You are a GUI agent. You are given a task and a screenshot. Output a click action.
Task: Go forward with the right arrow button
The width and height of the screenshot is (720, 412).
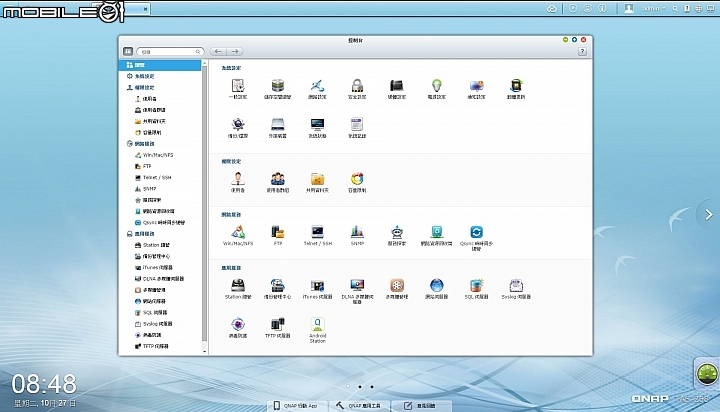point(235,51)
